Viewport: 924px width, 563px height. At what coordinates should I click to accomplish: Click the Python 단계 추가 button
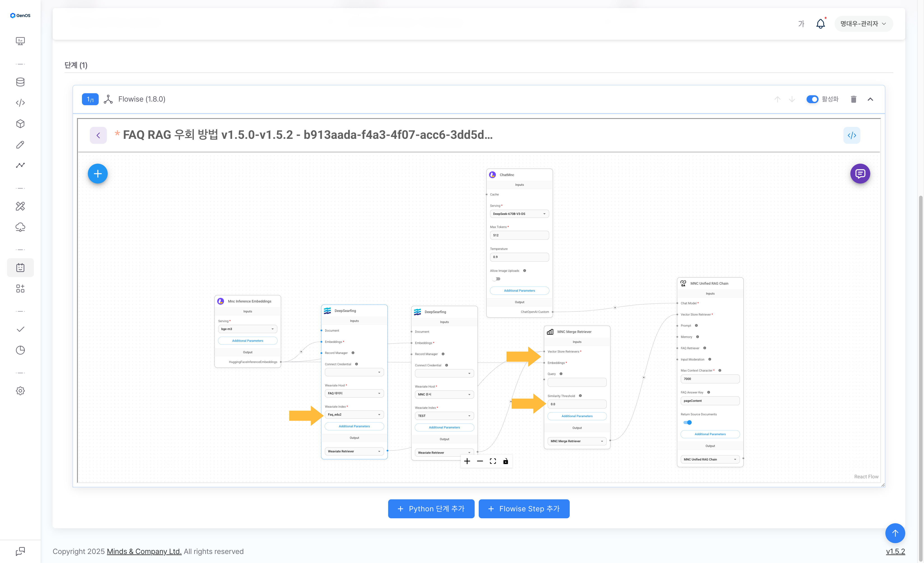click(x=431, y=509)
